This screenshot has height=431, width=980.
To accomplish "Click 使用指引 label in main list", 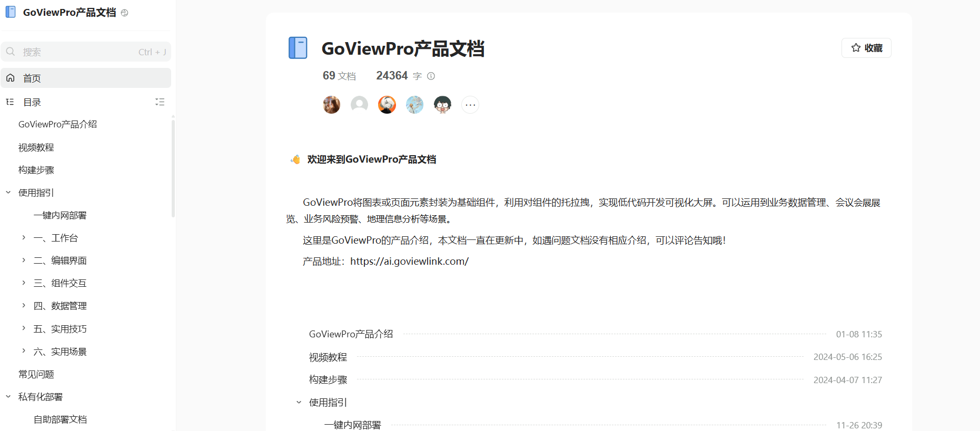I will tap(328, 403).
